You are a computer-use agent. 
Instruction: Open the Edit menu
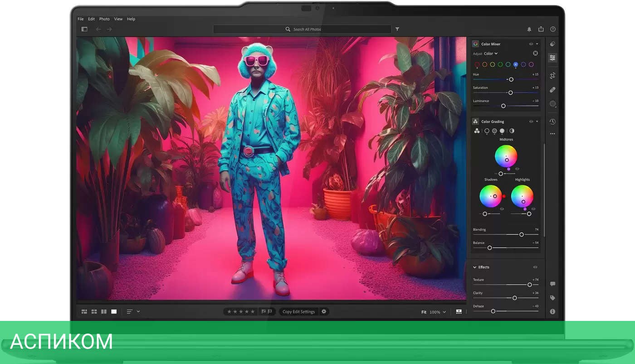[92, 19]
